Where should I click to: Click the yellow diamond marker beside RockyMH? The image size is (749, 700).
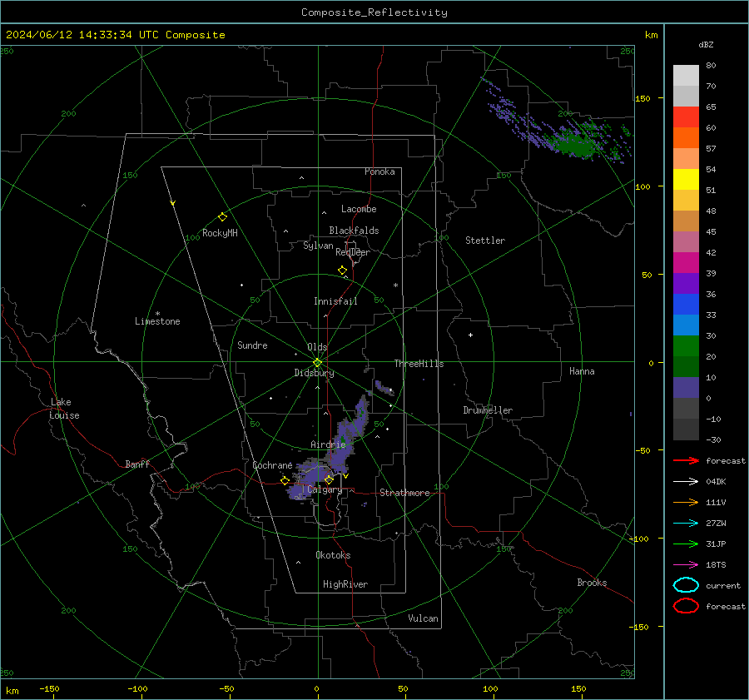click(222, 217)
